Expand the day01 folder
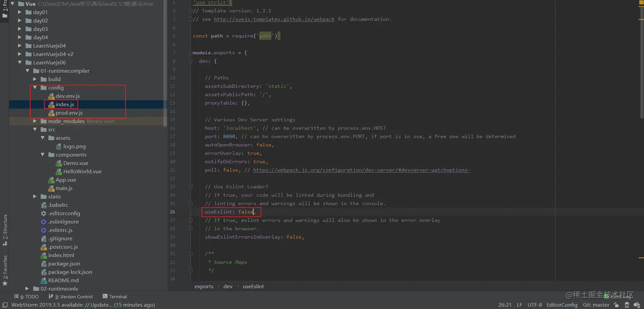 pos(20,12)
